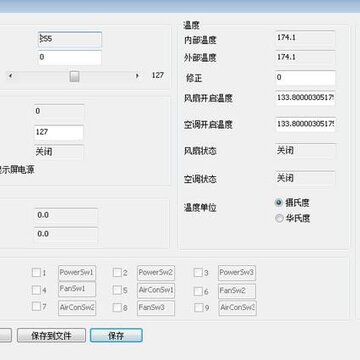The height and width of the screenshot is (360, 360).
Task: Click the 空调状态 field showing 关闭
Action: 305,178
